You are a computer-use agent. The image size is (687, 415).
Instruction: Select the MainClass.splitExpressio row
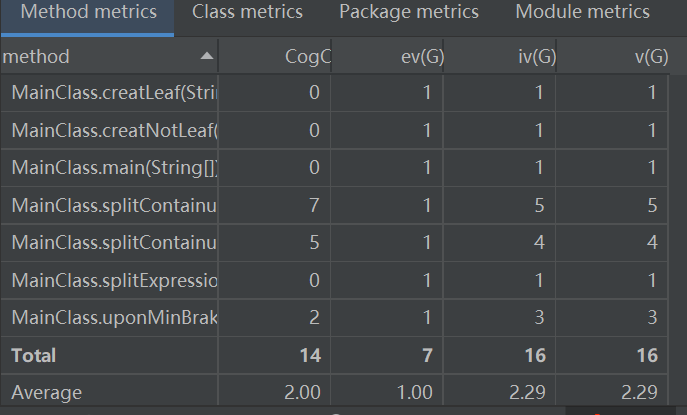click(x=334, y=280)
